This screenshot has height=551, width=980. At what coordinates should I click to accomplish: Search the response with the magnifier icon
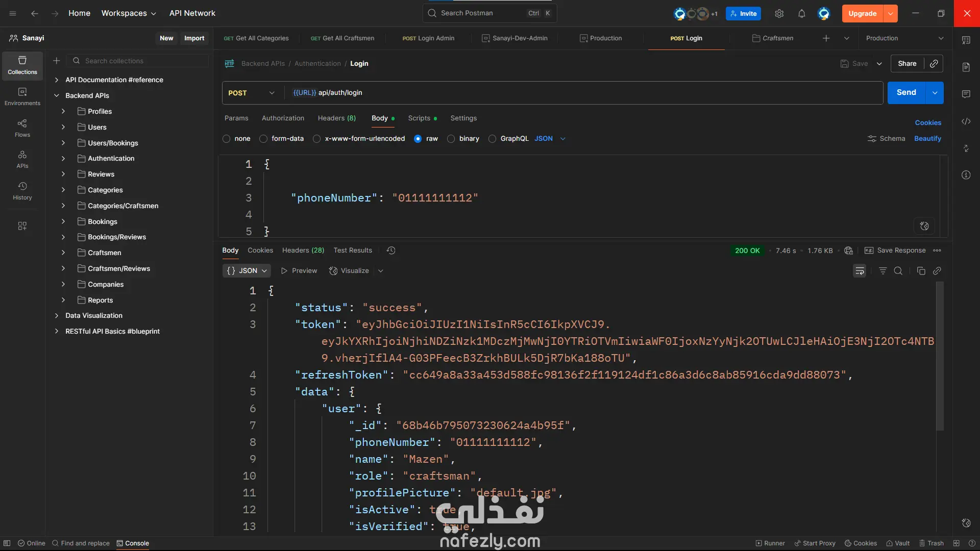pyautogui.click(x=898, y=271)
